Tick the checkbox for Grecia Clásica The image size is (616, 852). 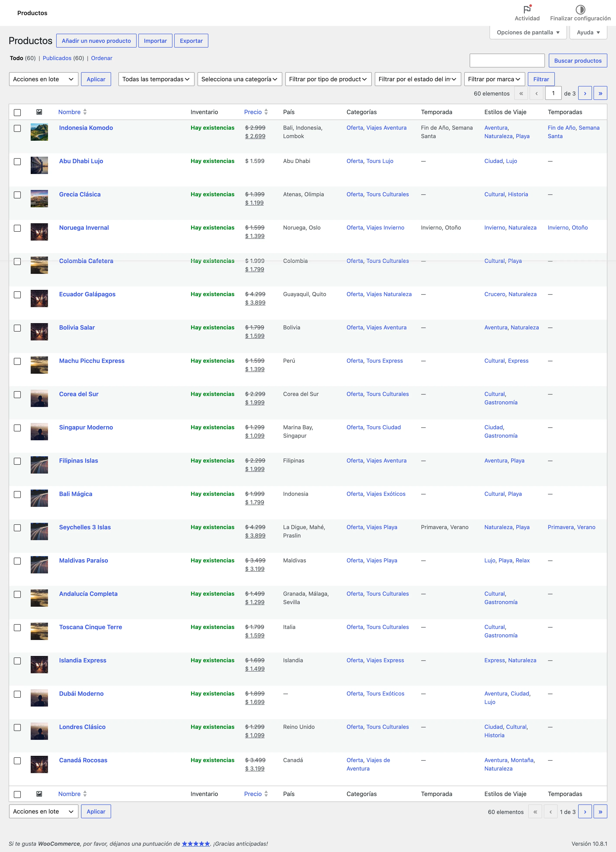[17, 195]
